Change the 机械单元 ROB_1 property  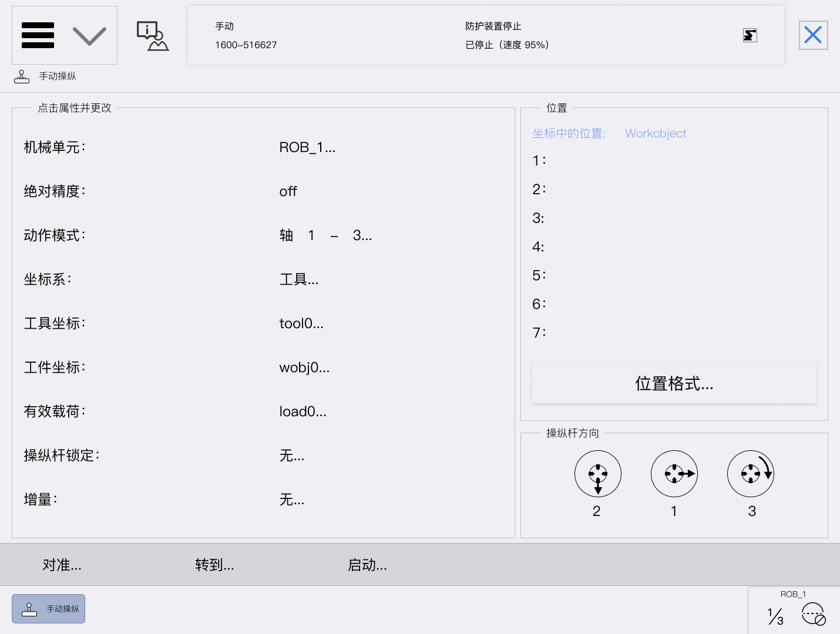point(307,147)
